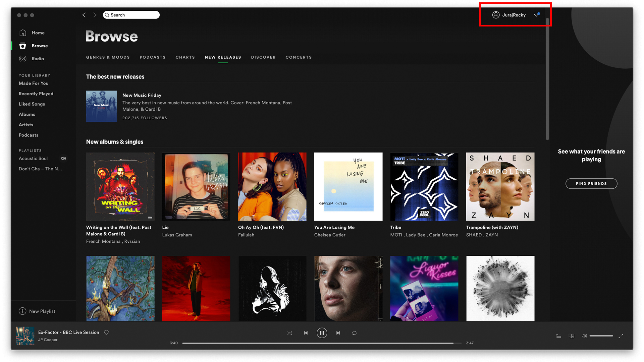Switch to the Discover tab
This screenshot has width=644, height=362.
pos(263,57)
